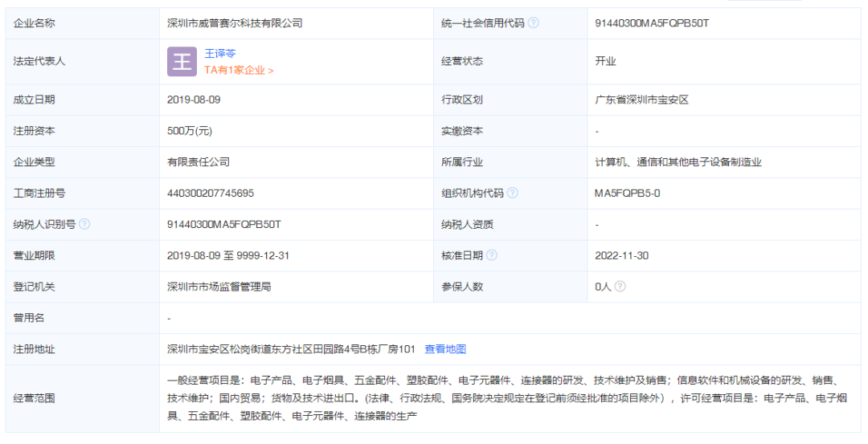The image size is (868, 444).
Task: Open help icon beside 参保人数 0人
Action: (x=620, y=287)
